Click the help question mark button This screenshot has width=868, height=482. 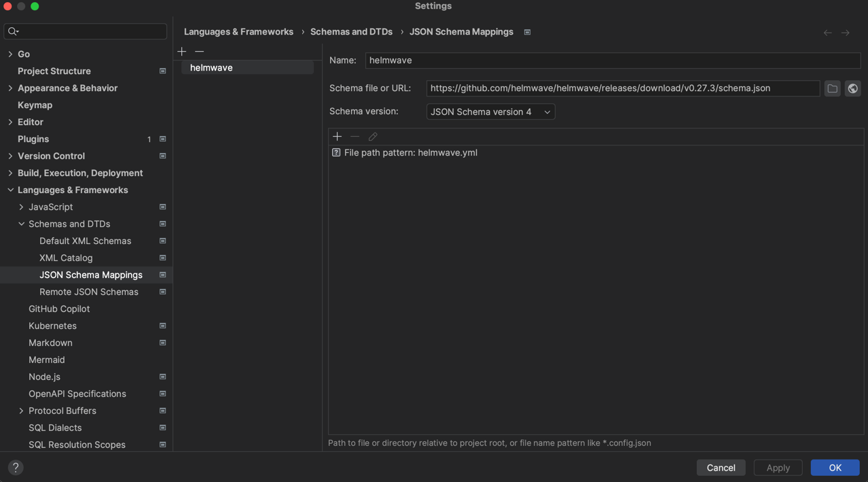(x=16, y=467)
